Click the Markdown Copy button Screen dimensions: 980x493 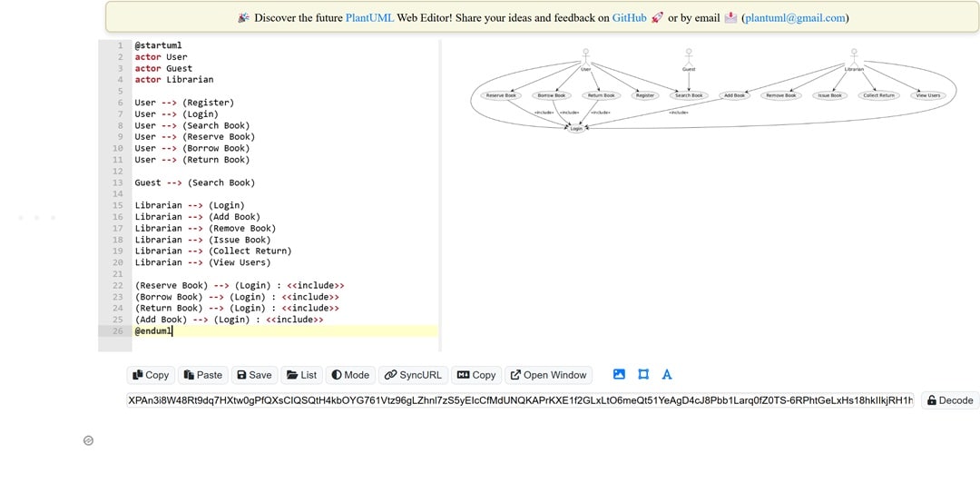pos(476,375)
